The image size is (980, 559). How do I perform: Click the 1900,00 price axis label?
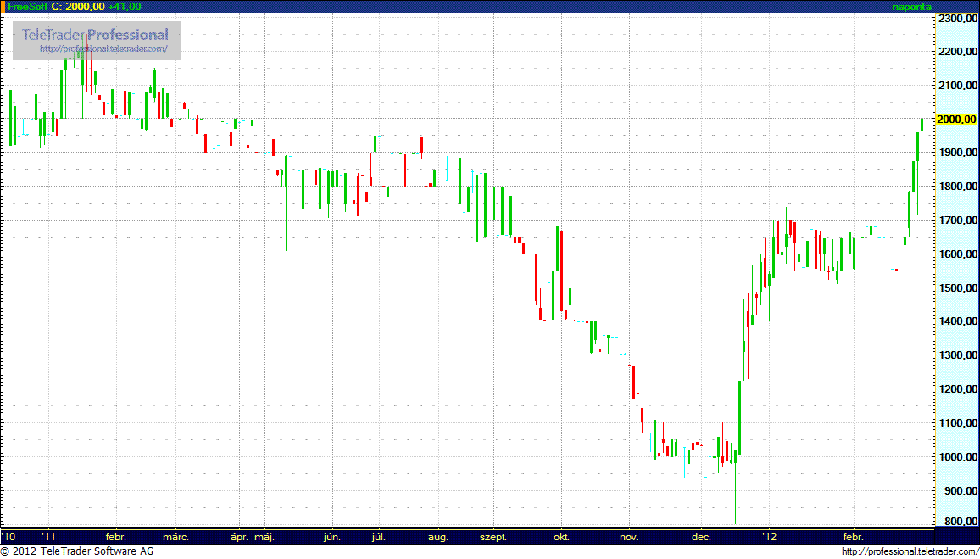coord(959,154)
